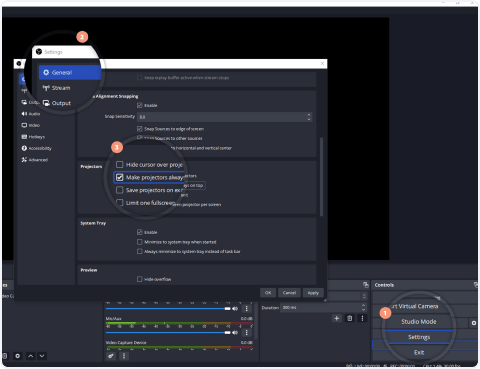
Task: Open the Mic/Aux three-dot options menu
Action: pyautogui.click(x=247, y=332)
